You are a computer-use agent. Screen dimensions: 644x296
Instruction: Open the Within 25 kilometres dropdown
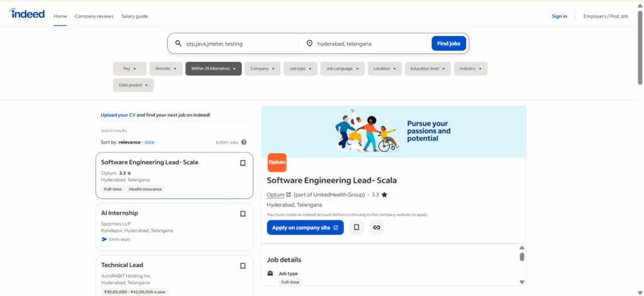pos(214,69)
